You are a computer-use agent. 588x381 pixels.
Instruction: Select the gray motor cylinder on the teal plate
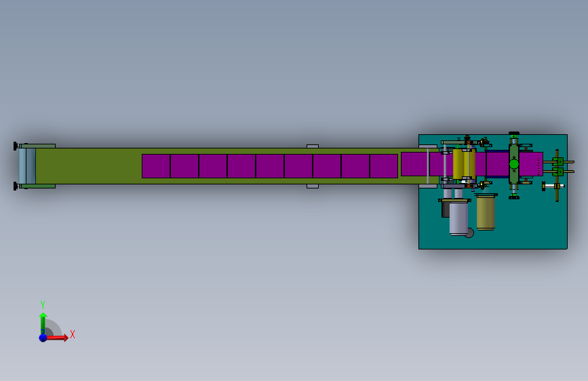[x=458, y=218]
